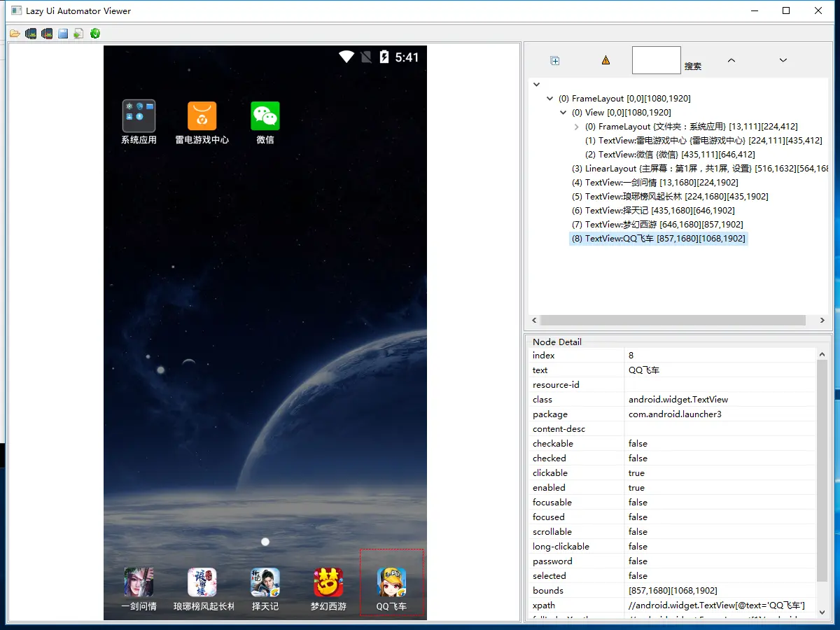
Task: Click the 琅琊榜风起长林 game icon
Action: tap(202, 582)
